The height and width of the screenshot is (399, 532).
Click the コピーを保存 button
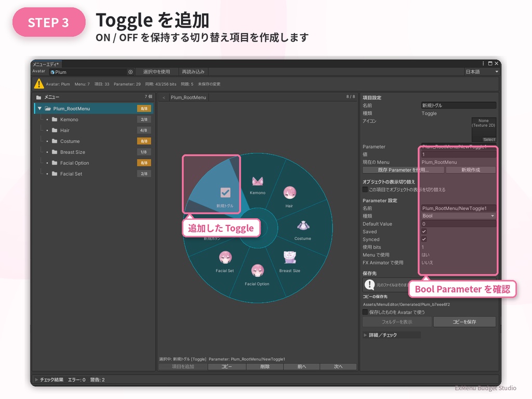click(464, 322)
